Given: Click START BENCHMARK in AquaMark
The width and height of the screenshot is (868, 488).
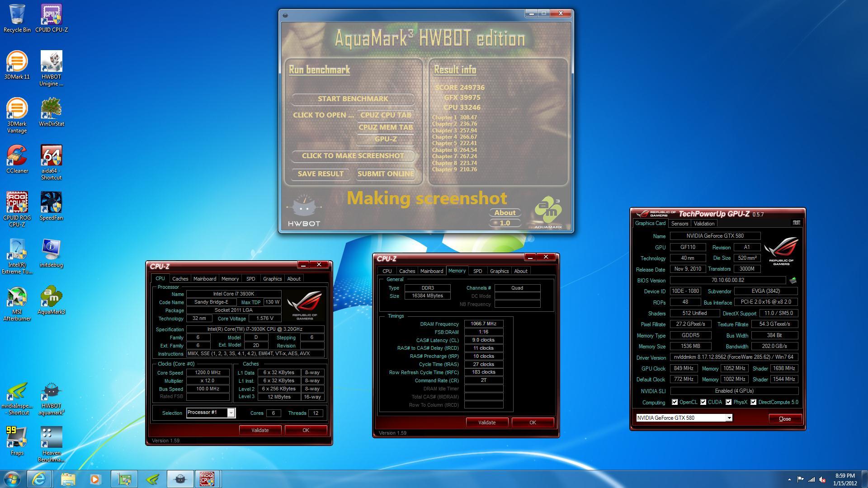Looking at the screenshot, I should [353, 99].
